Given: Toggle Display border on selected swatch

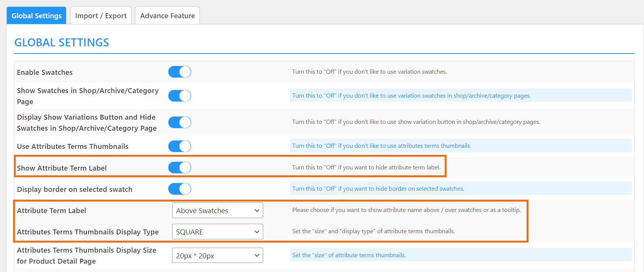Looking at the screenshot, I should [180, 189].
